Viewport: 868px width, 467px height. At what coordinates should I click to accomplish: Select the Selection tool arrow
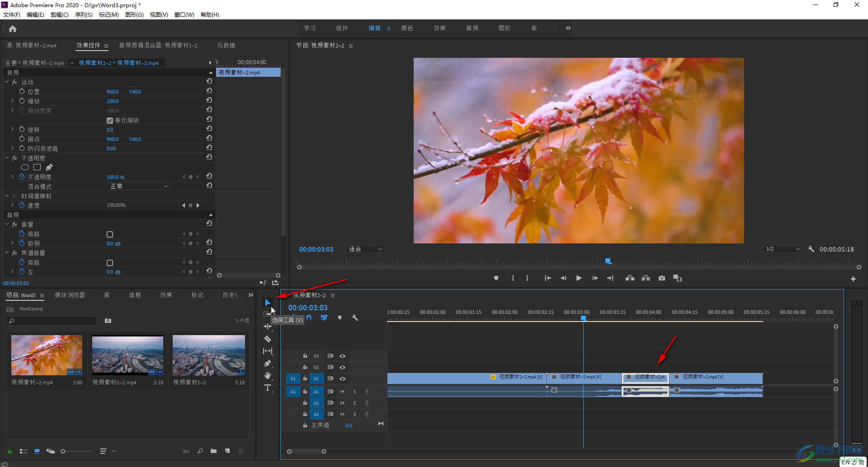tap(268, 302)
